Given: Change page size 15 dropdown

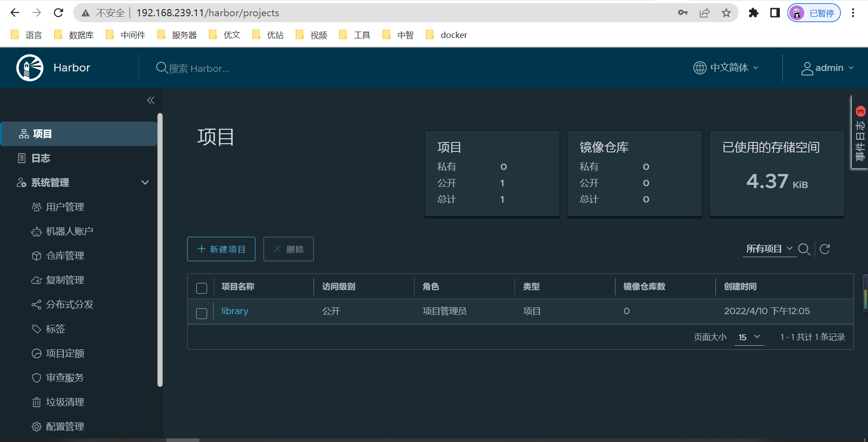Looking at the screenshot, I should 749,337.
